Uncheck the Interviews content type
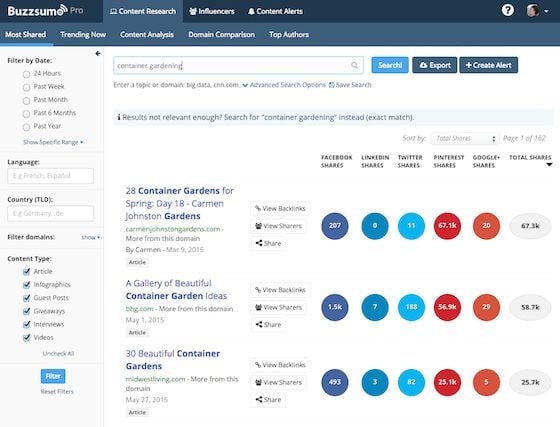The height and width of the screenshot is (427, 560). pyautogui.click(x=26, y=325)
